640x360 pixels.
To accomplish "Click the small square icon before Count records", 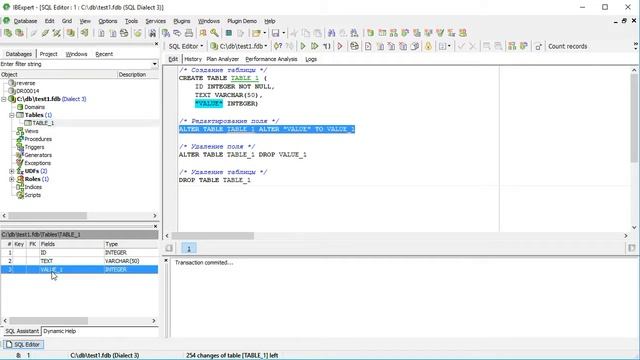I will point(538,47).
